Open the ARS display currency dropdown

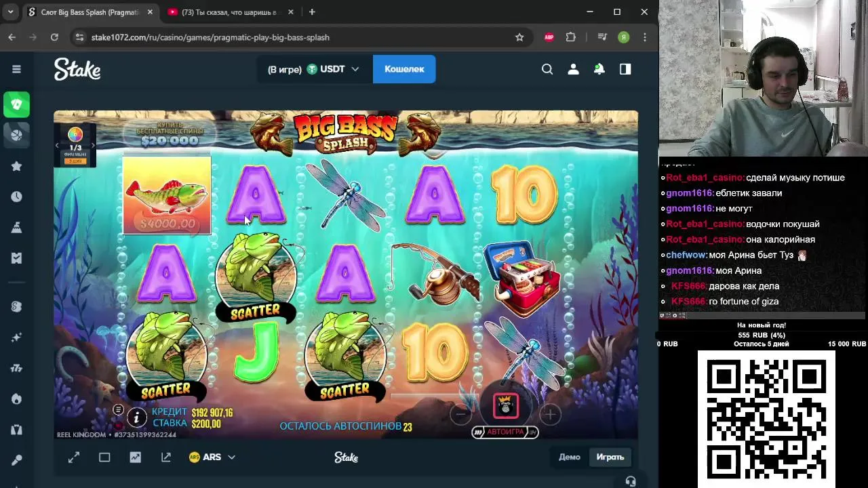[212, 457]
